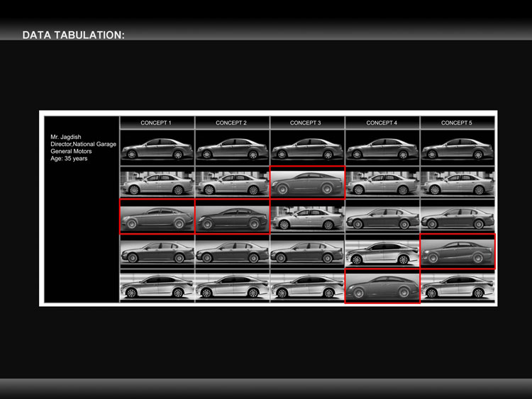Pick second-row car image in Concept 4 column
Screen dimensions: 532x399
pyautogui.click(x=382, y=183)
